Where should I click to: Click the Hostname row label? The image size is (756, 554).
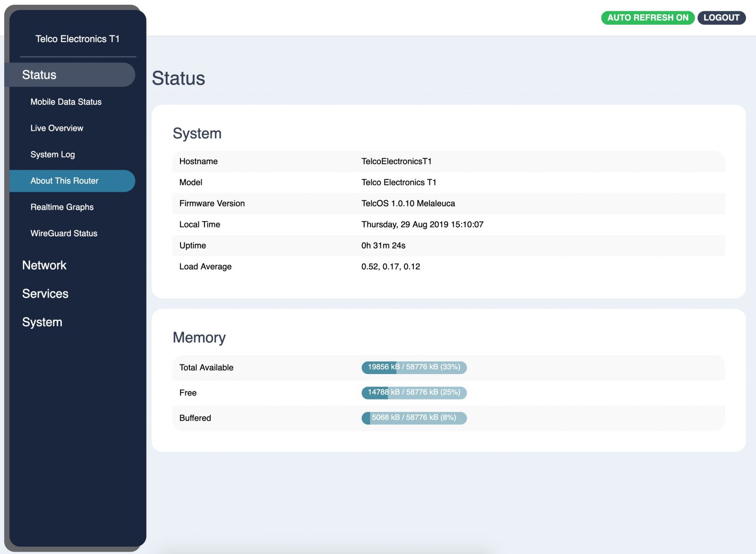point(198,162)
